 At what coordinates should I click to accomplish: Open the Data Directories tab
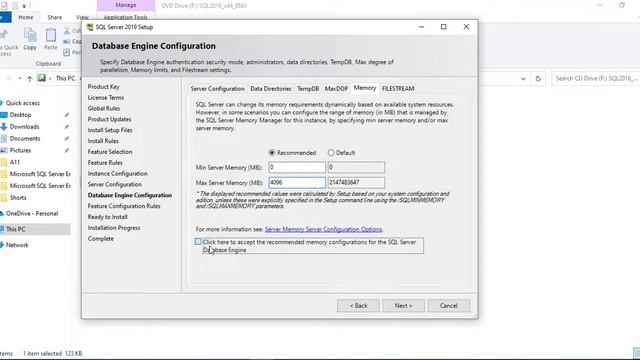click(x=271, y=89)
